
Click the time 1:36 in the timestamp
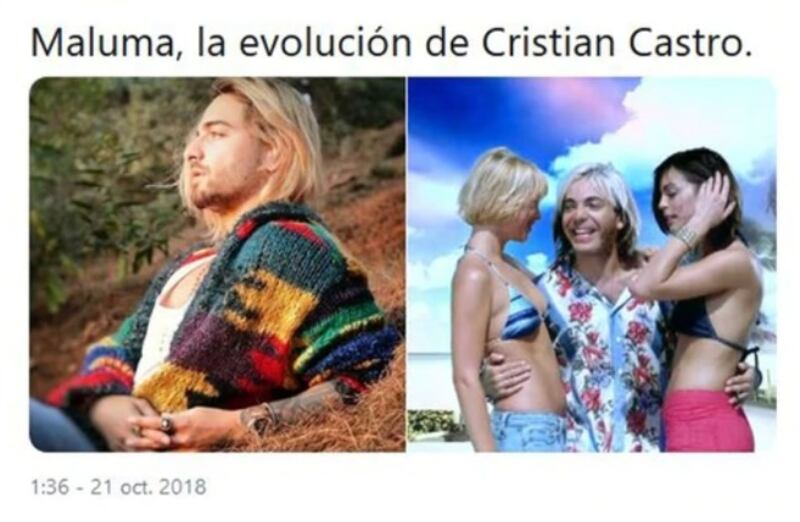pos(49,487)
